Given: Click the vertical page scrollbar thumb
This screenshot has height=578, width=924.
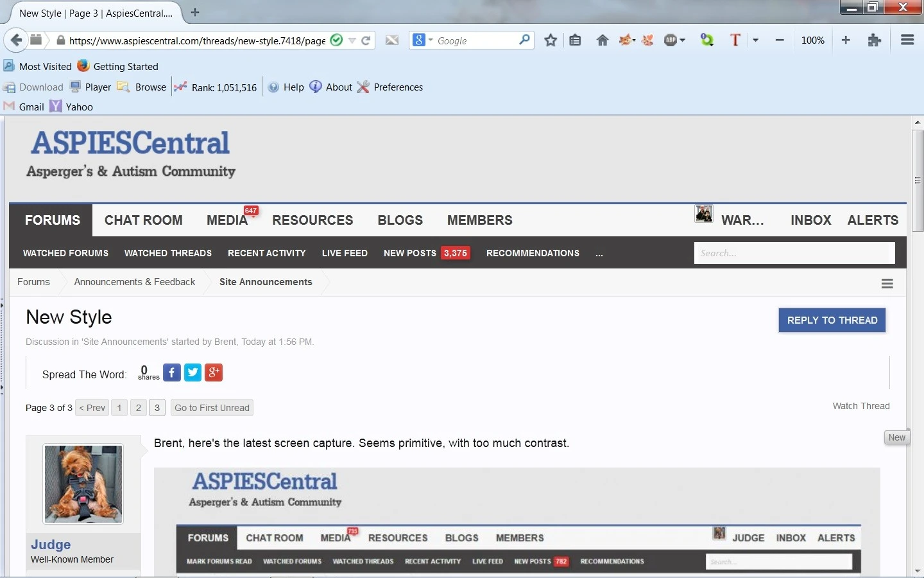Looking at the screenshot, I should point(918,180).
